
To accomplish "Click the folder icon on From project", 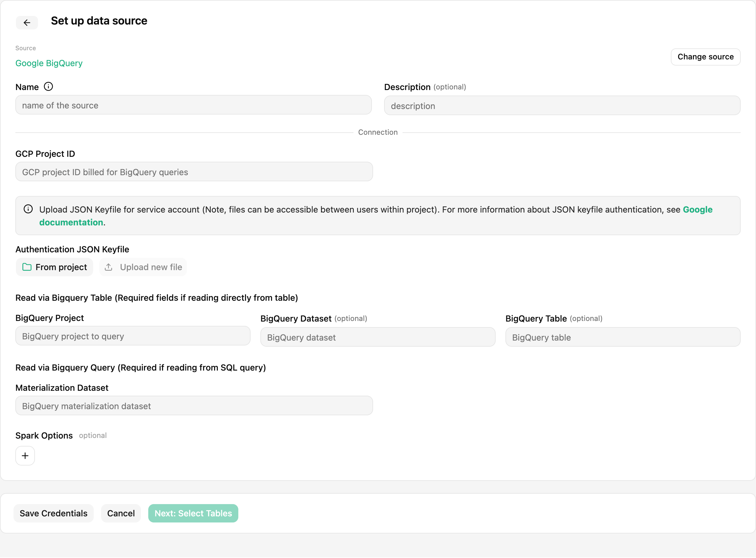I will [27, 267].
